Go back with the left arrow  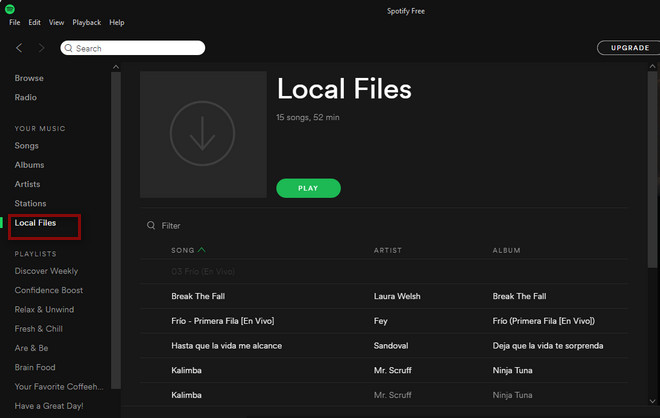(x=19, y=48)
